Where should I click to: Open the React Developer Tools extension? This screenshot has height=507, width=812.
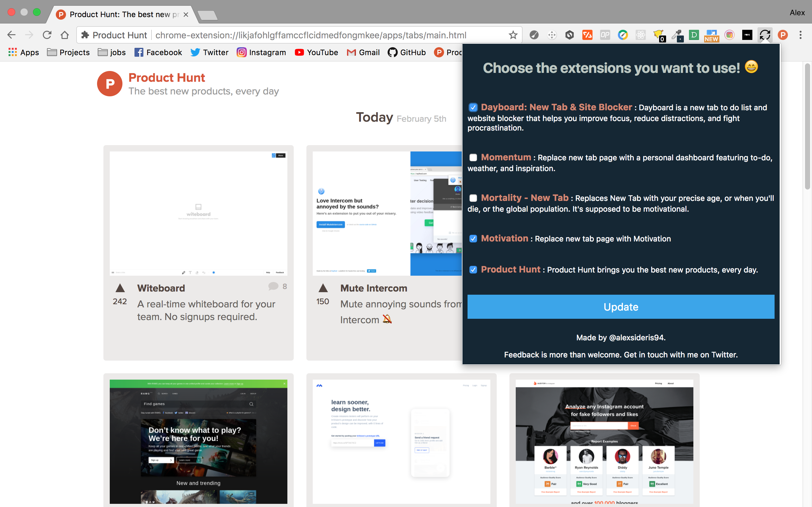tap(640, 35)
